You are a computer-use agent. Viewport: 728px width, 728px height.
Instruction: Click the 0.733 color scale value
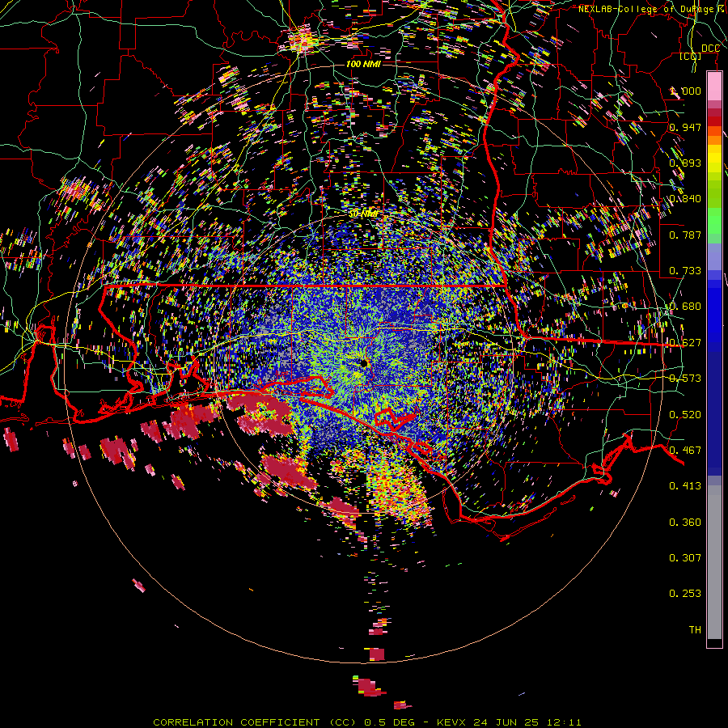pyautogui.click(x=685, y=271)
